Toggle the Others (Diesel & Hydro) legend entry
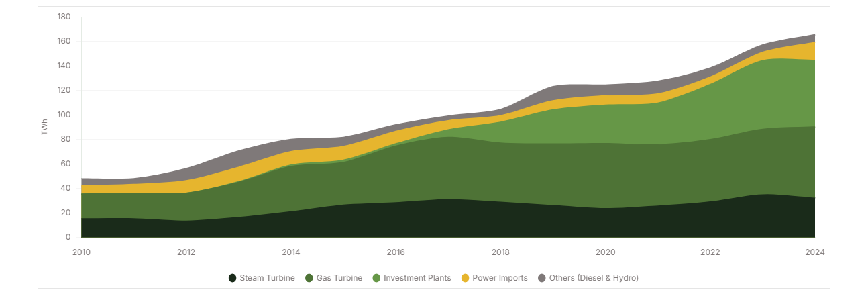 588,278
